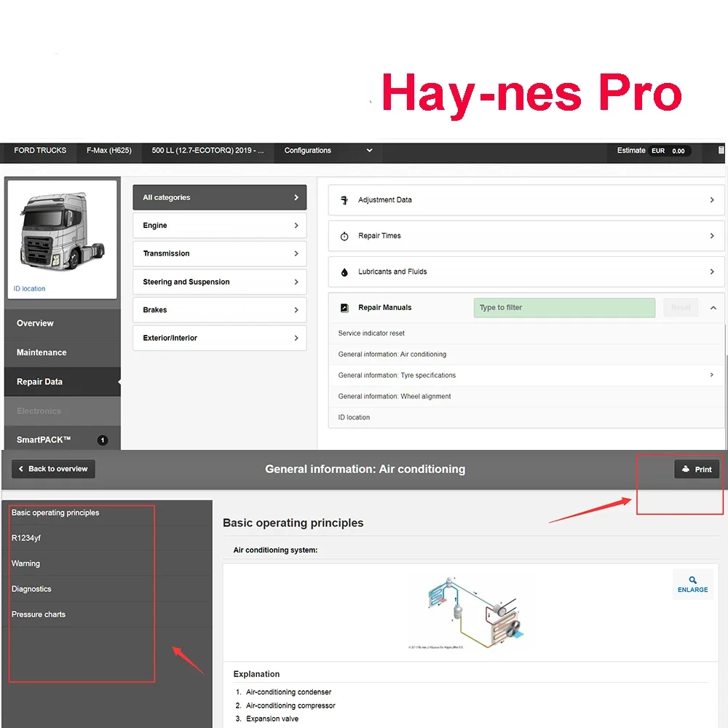This screenshot has height=728, width=728.
Task: Open the Configurations dropdown
Action: [x=328, y=151]
